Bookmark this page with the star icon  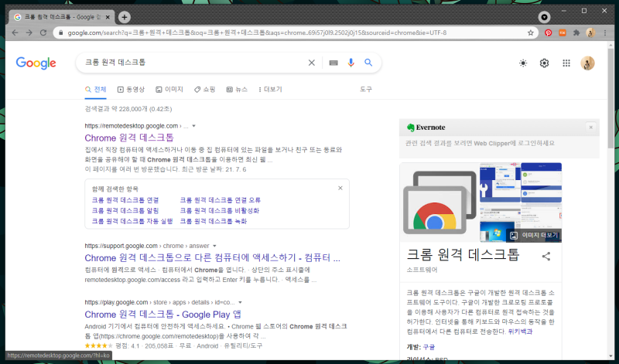[531, 32]
